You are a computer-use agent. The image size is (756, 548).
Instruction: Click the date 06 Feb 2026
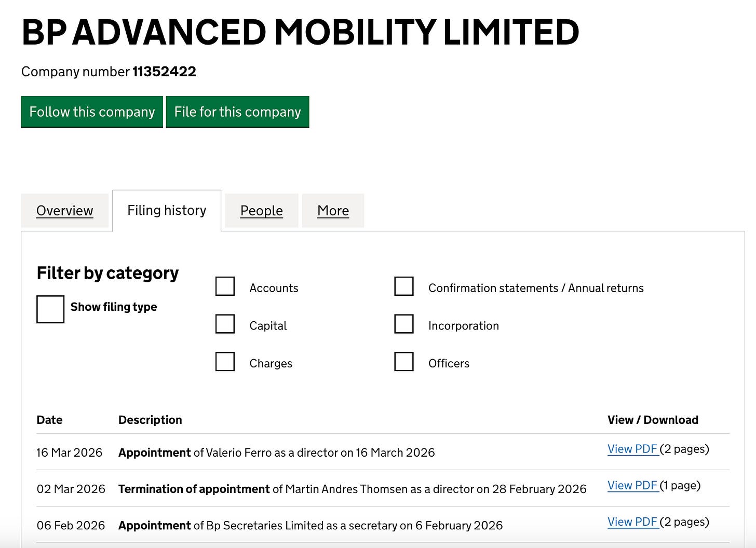tap(71, 525)
